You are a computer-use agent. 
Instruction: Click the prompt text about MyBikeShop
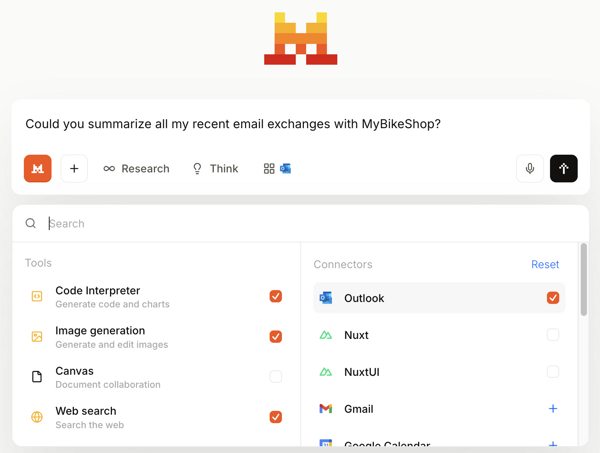pos(233,124)
